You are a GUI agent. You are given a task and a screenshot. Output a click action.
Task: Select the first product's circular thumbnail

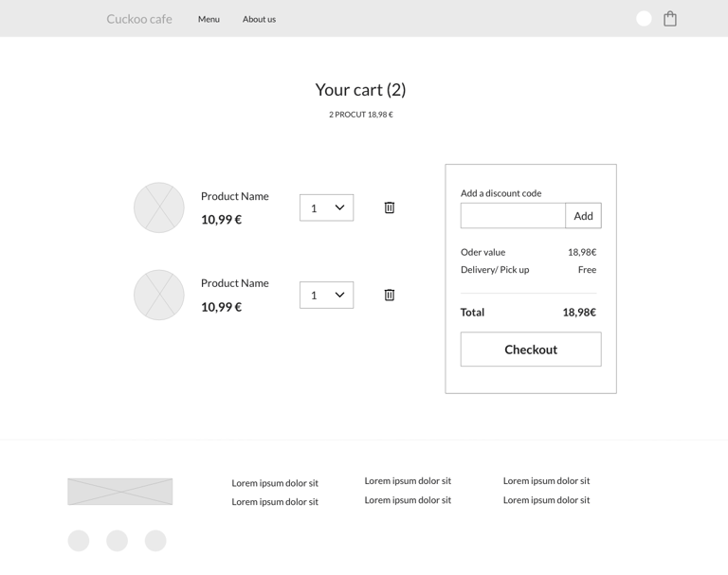click(159, 207)
